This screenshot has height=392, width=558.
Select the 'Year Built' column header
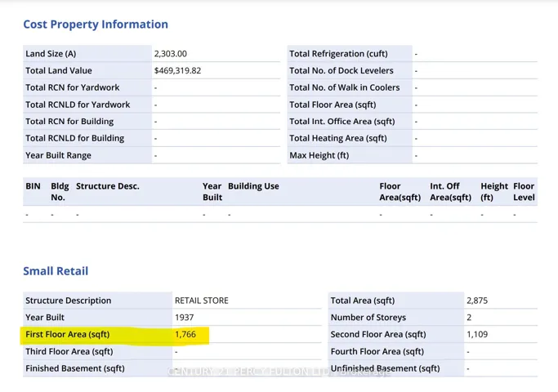(x=212, y=192)
